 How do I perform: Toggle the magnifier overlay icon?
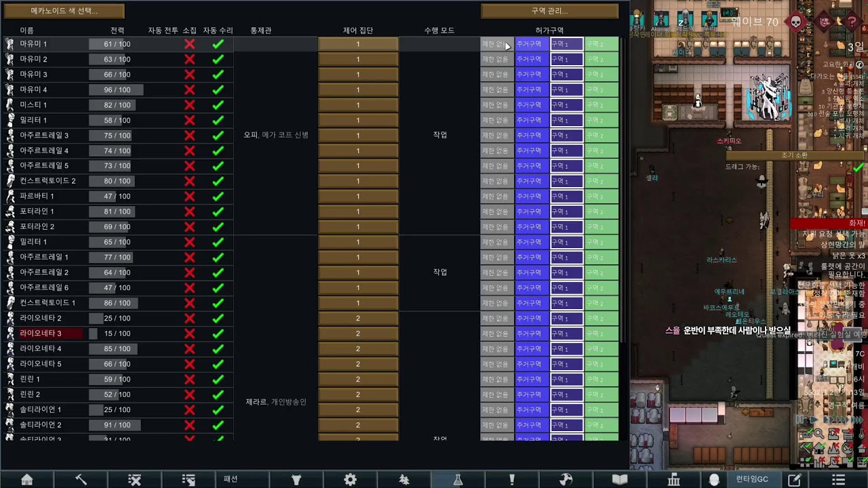click(x=818, y=434)
